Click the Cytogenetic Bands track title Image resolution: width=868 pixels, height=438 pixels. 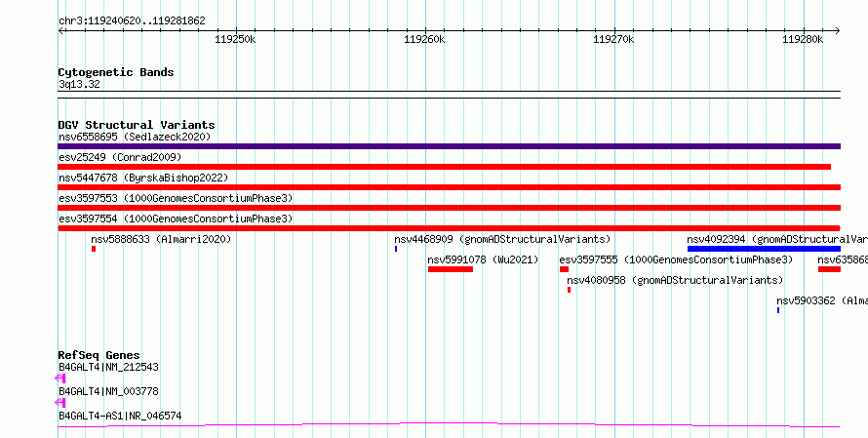116,72
